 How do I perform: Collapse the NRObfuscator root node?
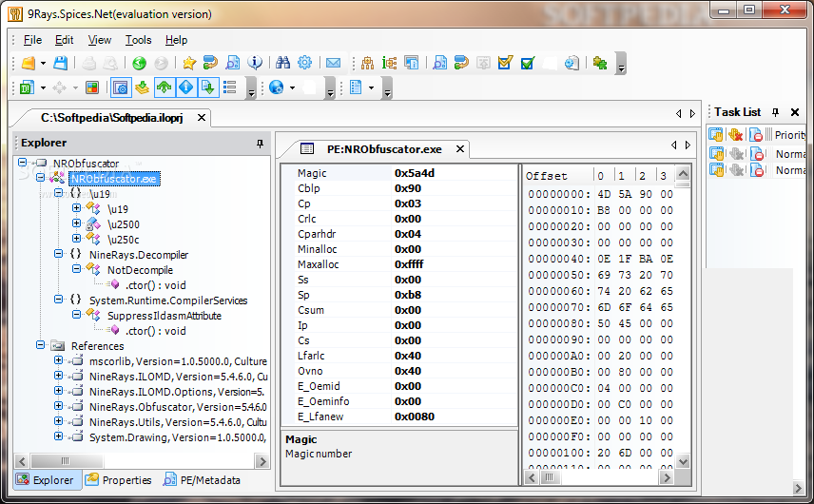[x=22, y=163]
